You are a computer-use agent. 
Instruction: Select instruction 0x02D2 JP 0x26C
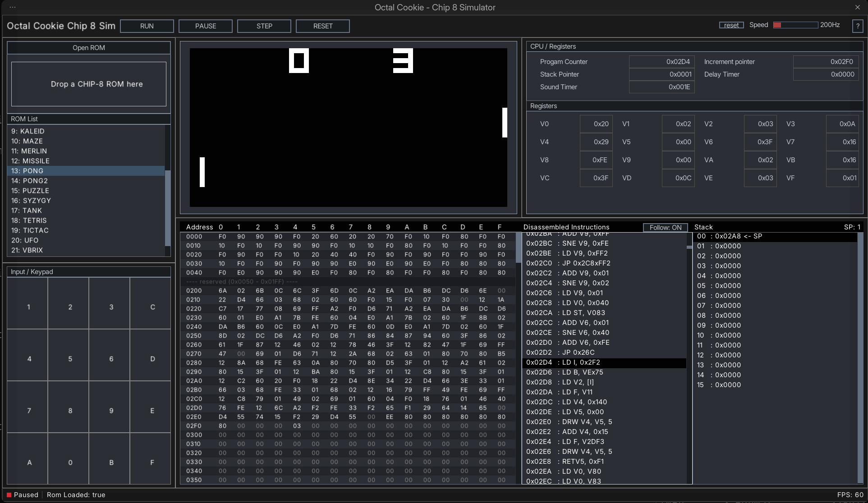(x=604, y=352)
